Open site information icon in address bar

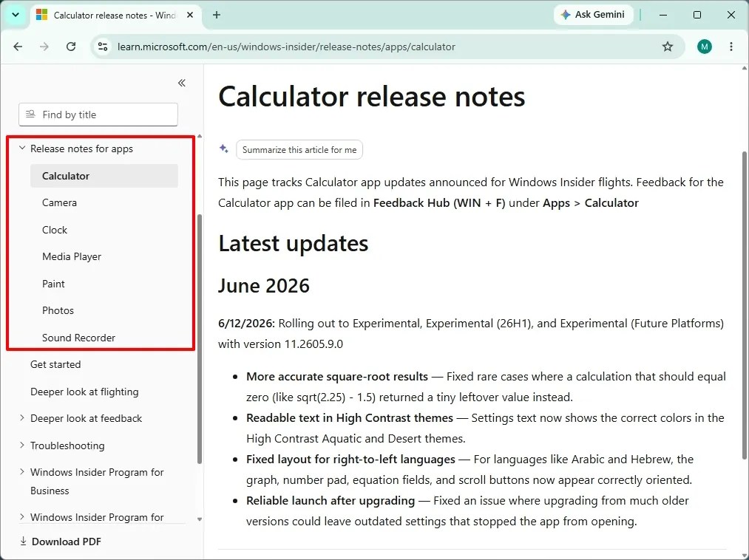coord(103,47)
